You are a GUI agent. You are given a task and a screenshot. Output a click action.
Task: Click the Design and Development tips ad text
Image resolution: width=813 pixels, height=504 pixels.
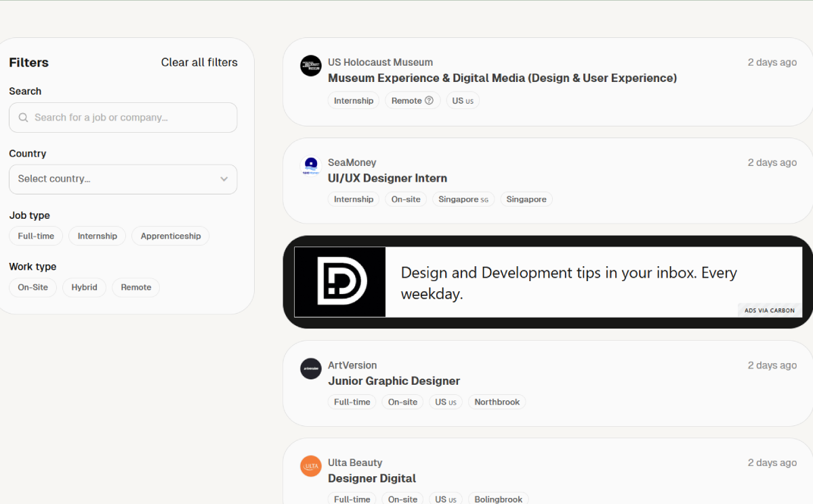(x=568, y=283)
